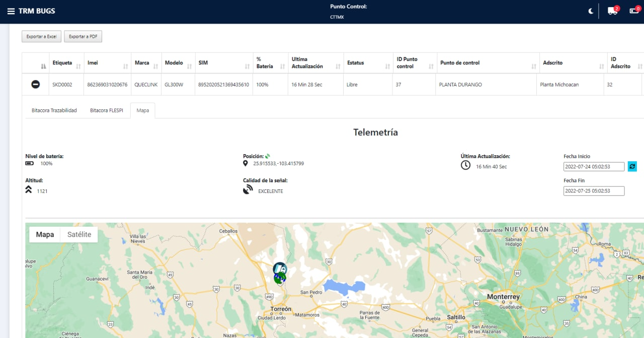Image resolution: width=644 pixels, height=338 pixels.
Task: Open battery alerts icon in header
Action: pos(634,11)
